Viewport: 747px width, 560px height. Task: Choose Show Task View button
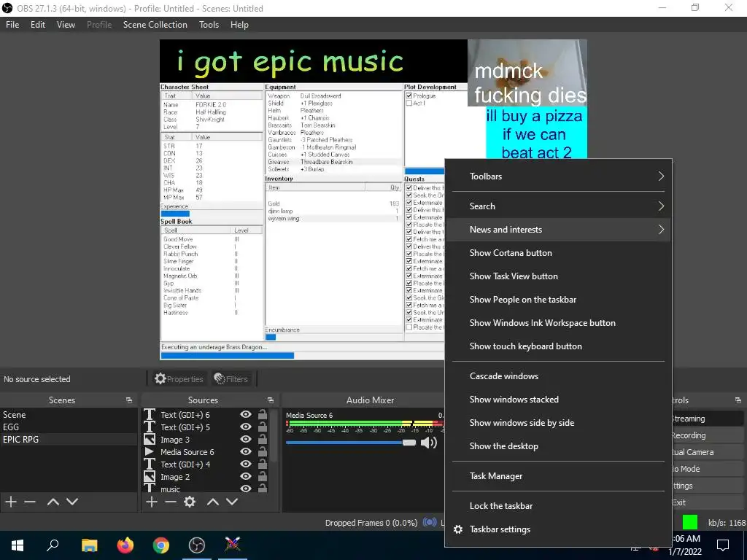coord(558,276)
